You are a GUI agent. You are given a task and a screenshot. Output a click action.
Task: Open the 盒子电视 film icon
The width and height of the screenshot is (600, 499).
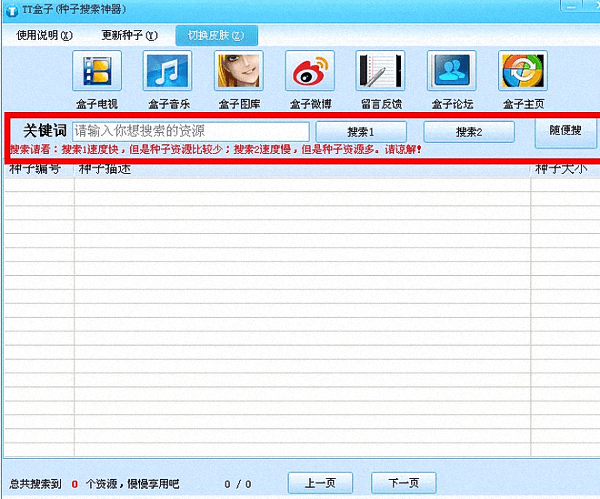[98, 72]
